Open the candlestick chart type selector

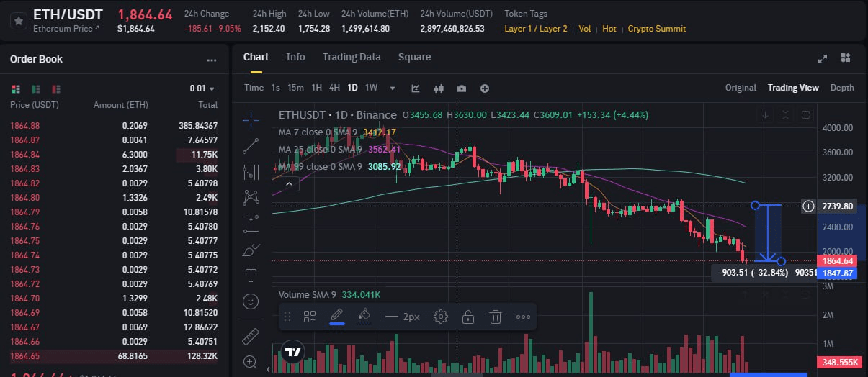point(439,88)
